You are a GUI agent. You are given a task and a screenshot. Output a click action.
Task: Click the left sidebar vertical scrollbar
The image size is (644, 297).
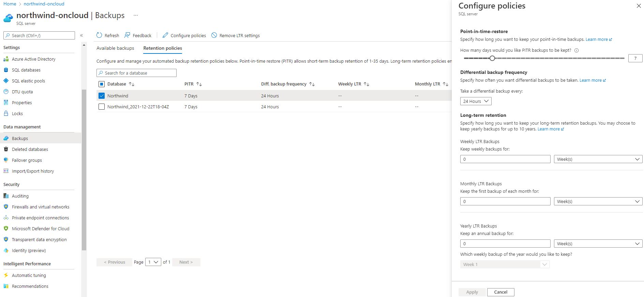pyautogui.click(x=84, y=170)
